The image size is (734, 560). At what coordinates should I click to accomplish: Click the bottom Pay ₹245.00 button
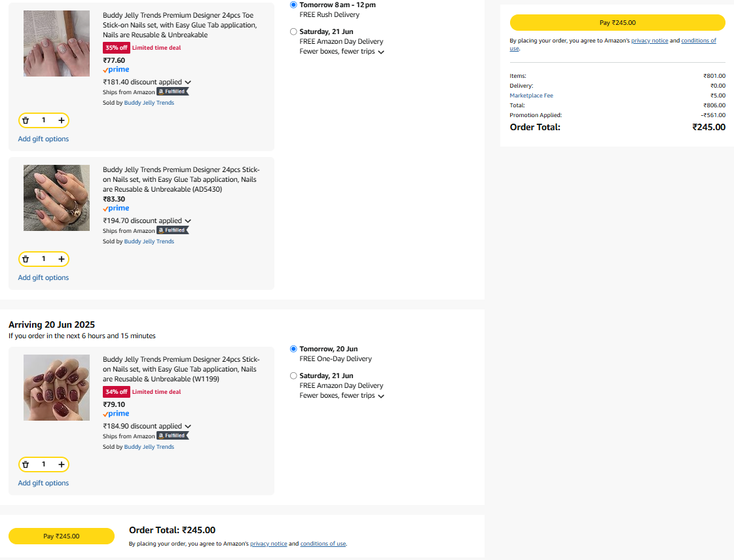click(62, 536)
